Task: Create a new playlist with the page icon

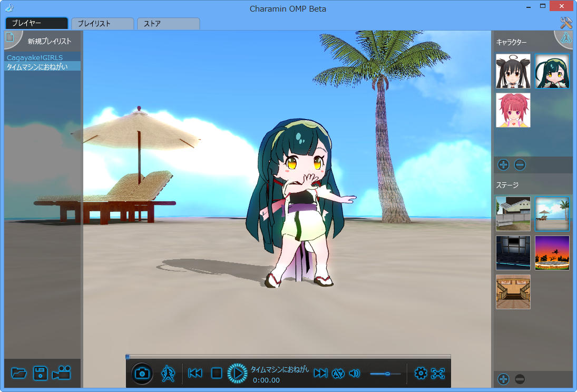Action: pyautogui.click(x=11, y=37)
